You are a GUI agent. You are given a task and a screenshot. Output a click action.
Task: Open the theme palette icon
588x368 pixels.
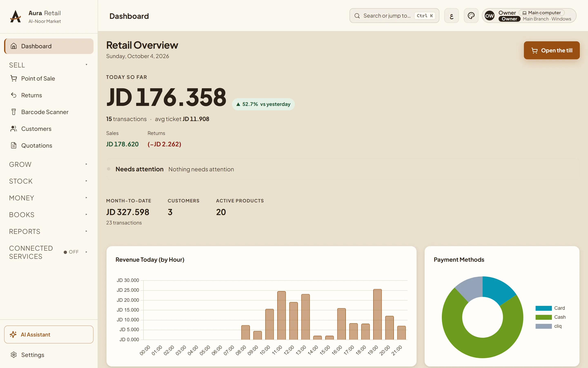pyautogui.click(x=471, y=16)
